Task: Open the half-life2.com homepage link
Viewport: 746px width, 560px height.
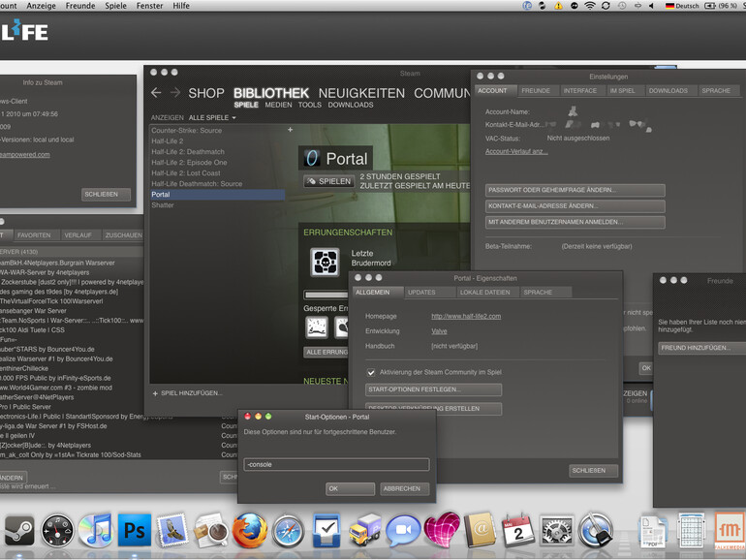Action: (x=466, y=316)
